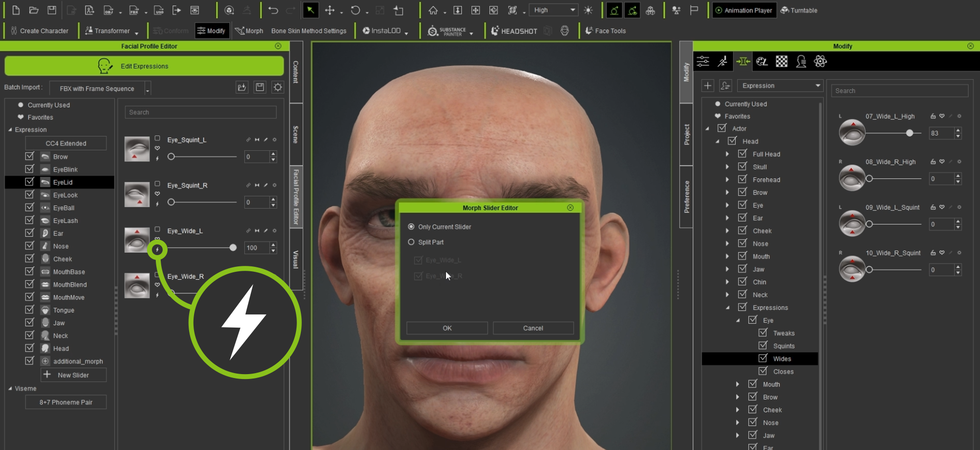Select Only Current Slider radio button
The width and height of the screenshot is (980, 450).
tap(411, 227)
